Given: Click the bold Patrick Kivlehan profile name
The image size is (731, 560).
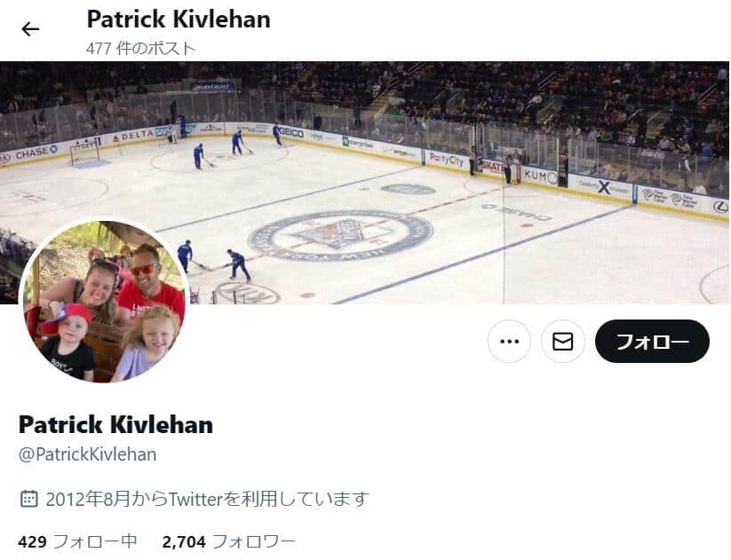Looking at the screenshot, I should [x=115, y=424].
